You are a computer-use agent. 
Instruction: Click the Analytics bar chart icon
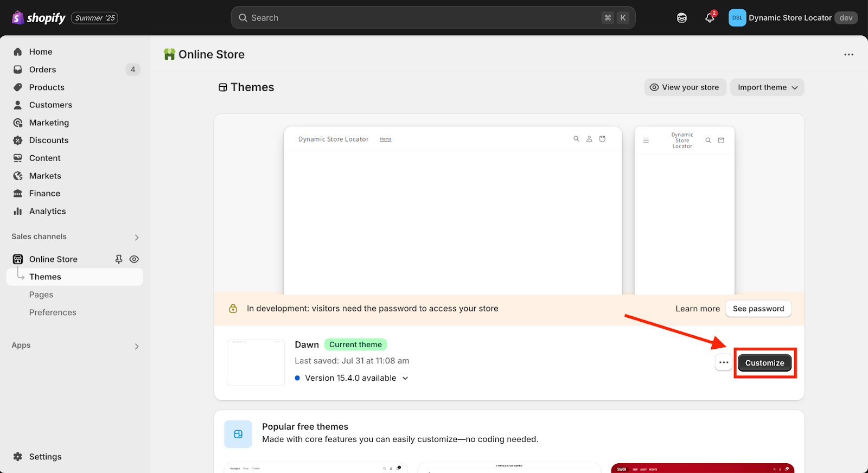[x=18, y=211]
